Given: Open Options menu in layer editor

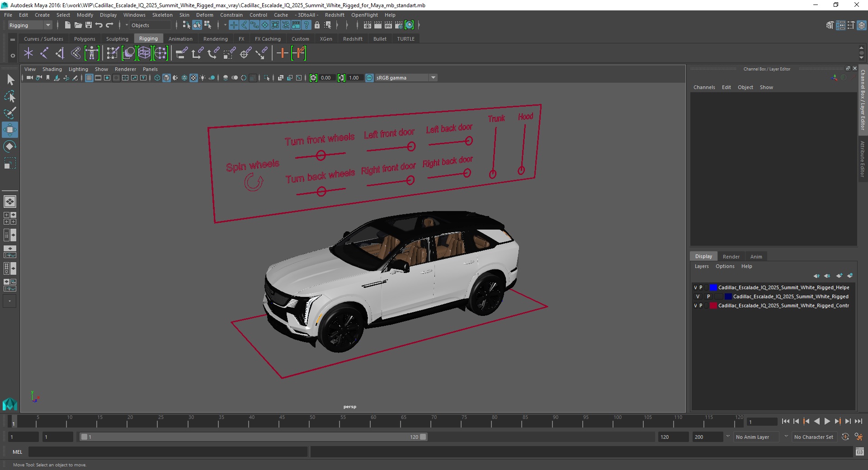Looking at the screenshot, I should (x=725, y=266).
